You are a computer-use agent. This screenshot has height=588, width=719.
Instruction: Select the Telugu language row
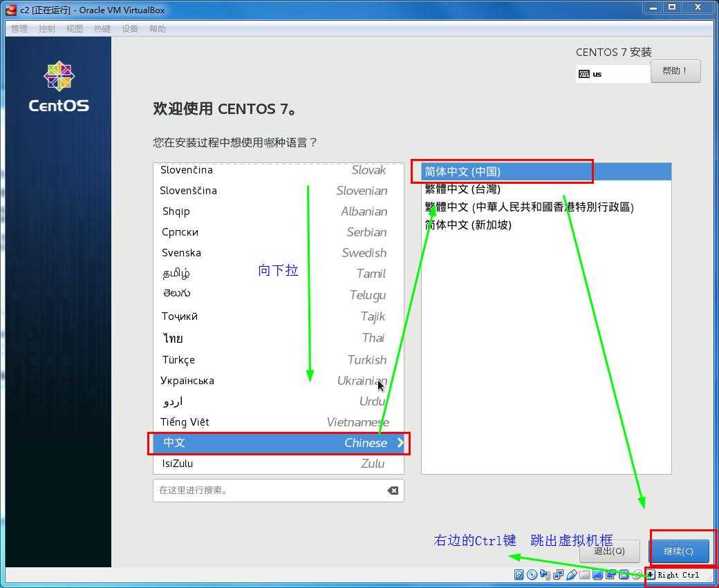(279, 294)
